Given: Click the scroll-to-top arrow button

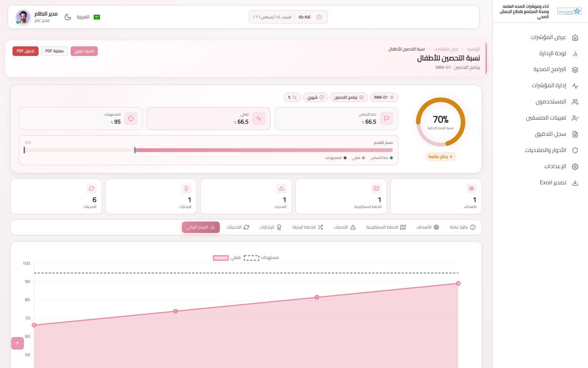Looking at the screenshot, I should [17, 343].
